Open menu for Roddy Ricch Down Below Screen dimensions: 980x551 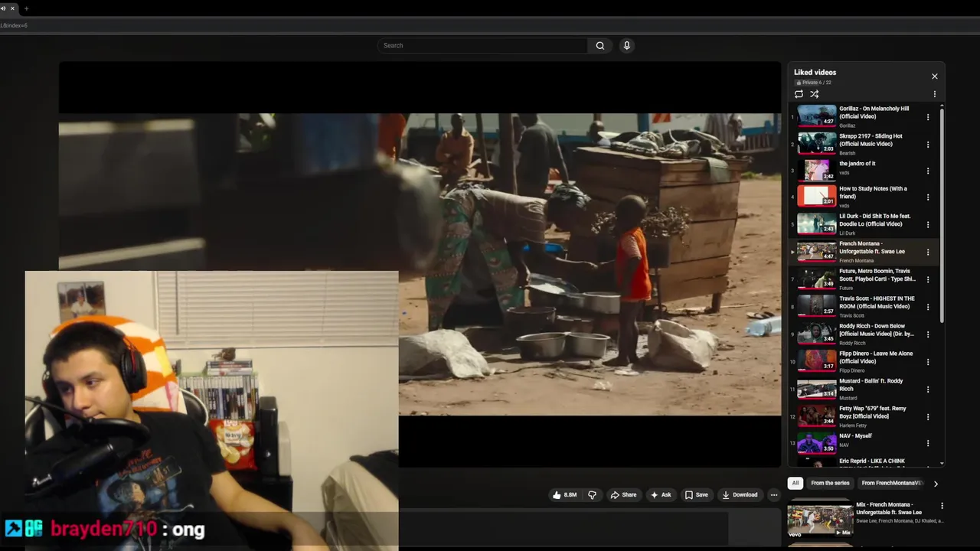click(928, 334)
